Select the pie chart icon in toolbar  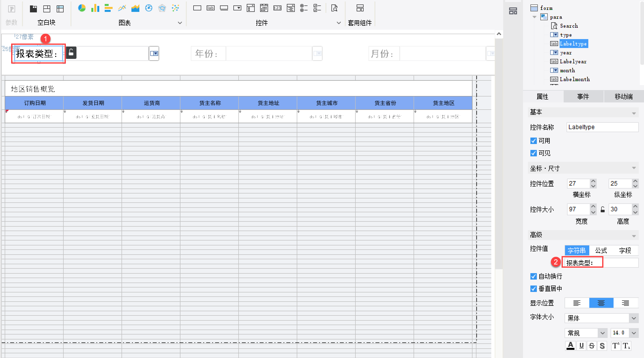click(81, 8)
